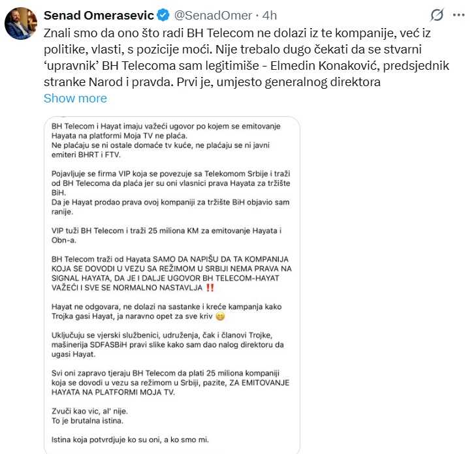Open the 4h timestamp permalink

[x=270, y=15]
